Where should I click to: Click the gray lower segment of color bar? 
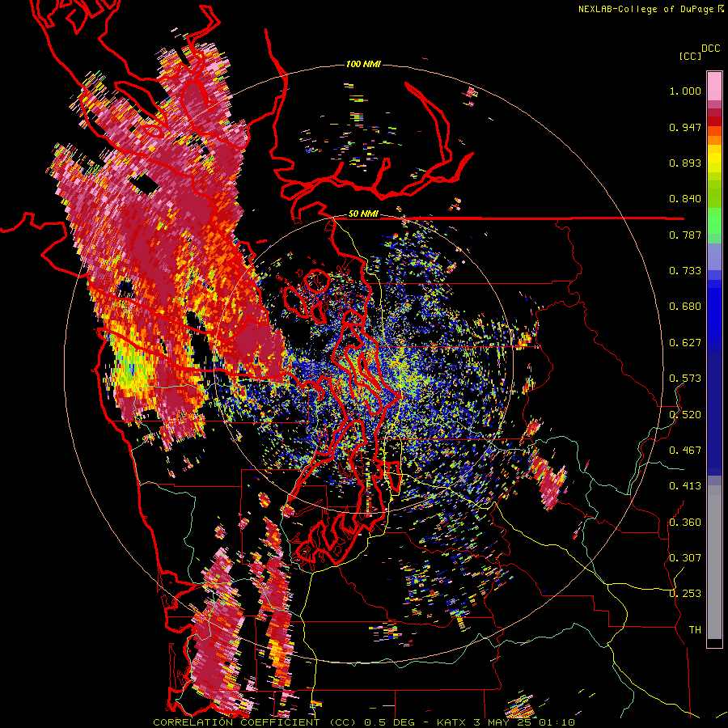(x=714, y=562)
